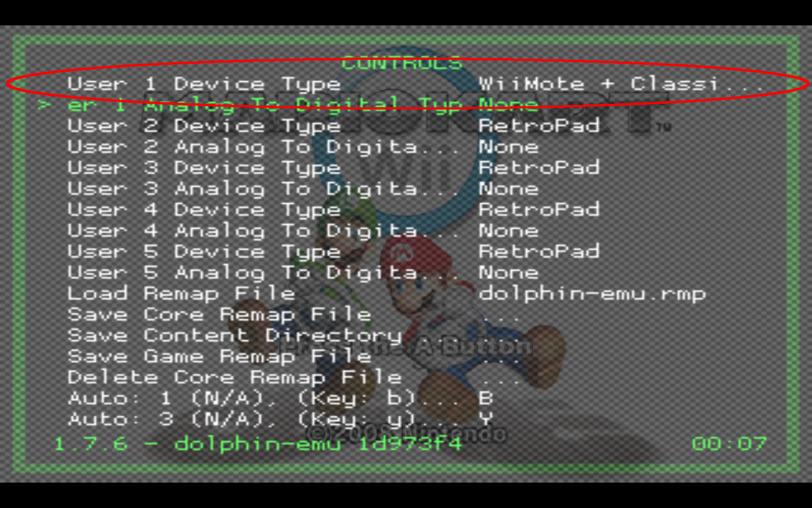Open User 3 Device Type option
The width and height of the screenshot is (812, 508).
[204, 168]
